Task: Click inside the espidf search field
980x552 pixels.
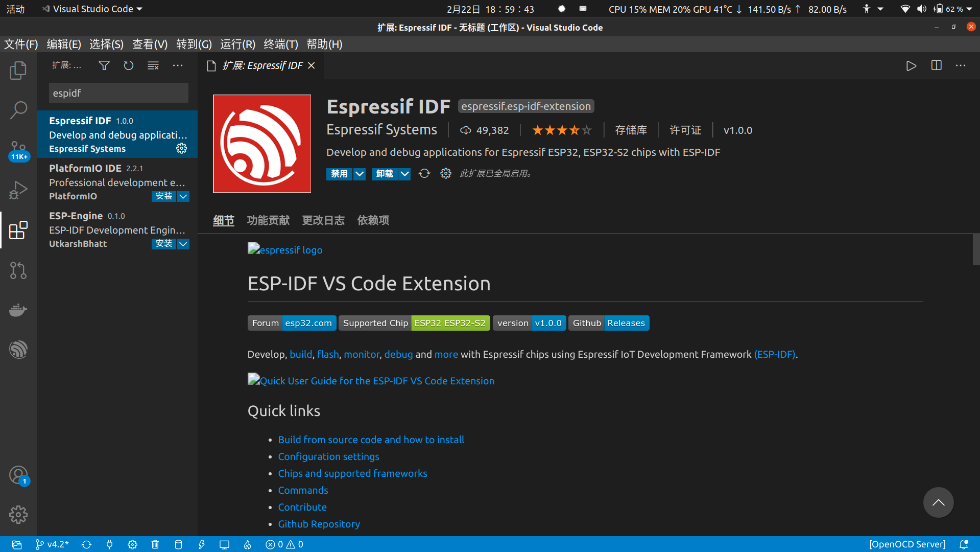Action: (x=118, y=93)
